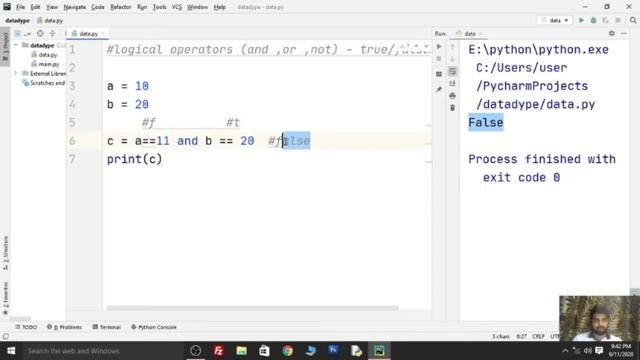Screen dimensions: 640x360
Task: Open the Problems tool window
Action: pyautogui.click(x=64, y=327)
